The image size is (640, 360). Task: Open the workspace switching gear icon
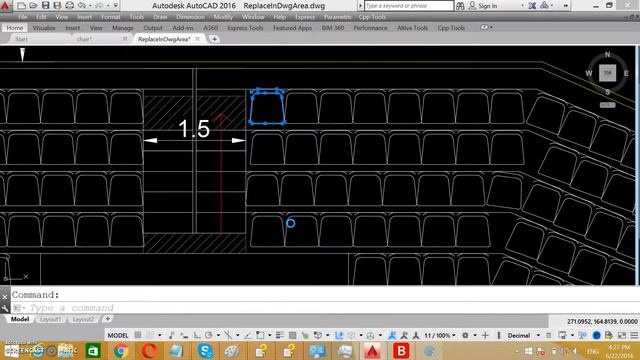[465, 336]
